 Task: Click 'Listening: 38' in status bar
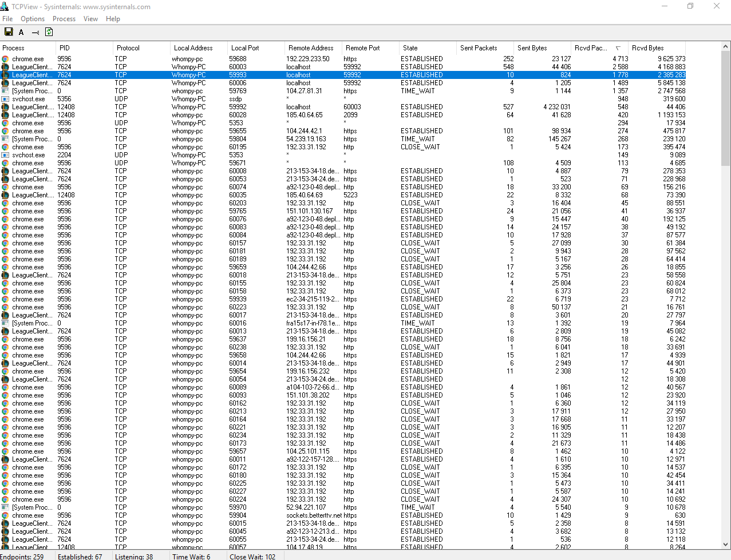coord(134,557)
